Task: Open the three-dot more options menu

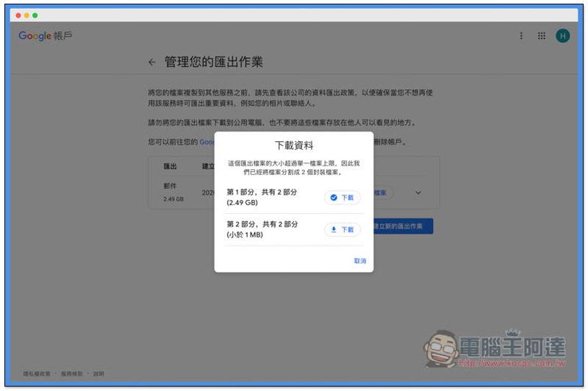Action: (521, 36)
